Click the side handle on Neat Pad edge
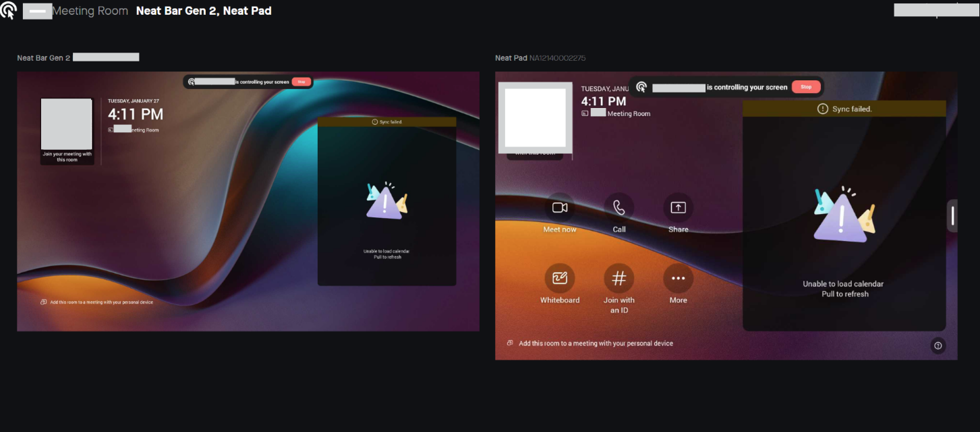The height and width of the screenshot is (432, 980). pyautogui.click(x=952, y=216)
